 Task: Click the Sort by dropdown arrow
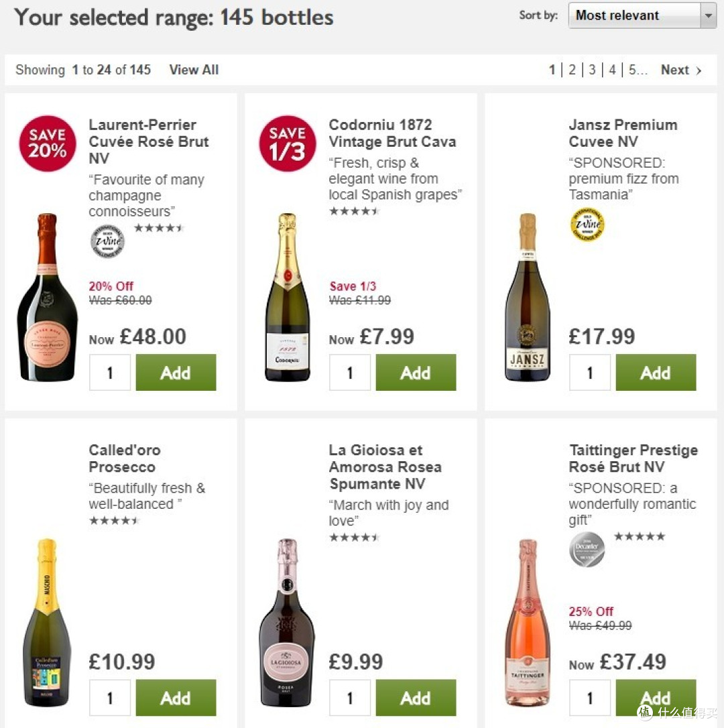[708, 15]
